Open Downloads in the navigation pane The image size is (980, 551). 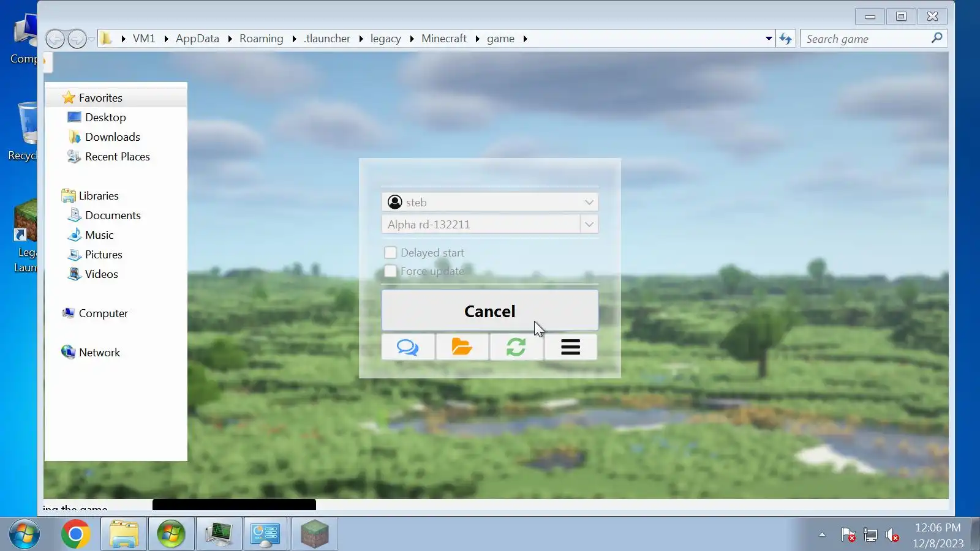113,137
